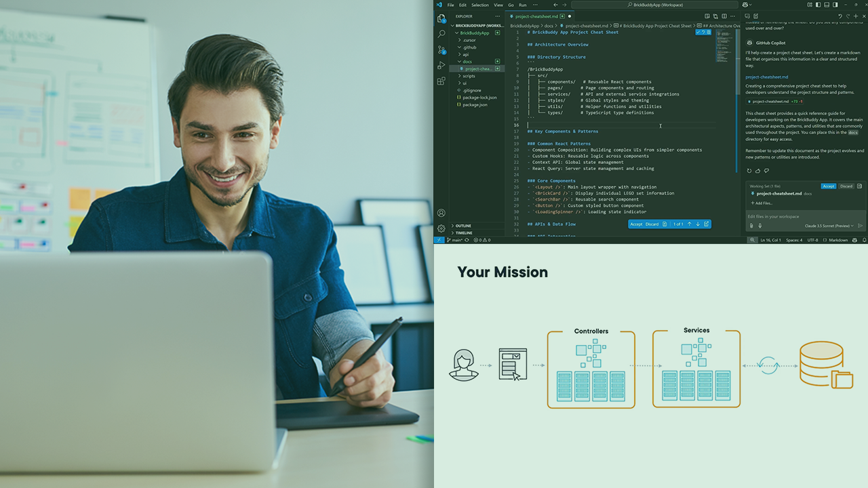Image resolution: width=868 pixels, height=488 pixels.
Task: Open the Search view in activity bar
Action: [x=441, y=34]
